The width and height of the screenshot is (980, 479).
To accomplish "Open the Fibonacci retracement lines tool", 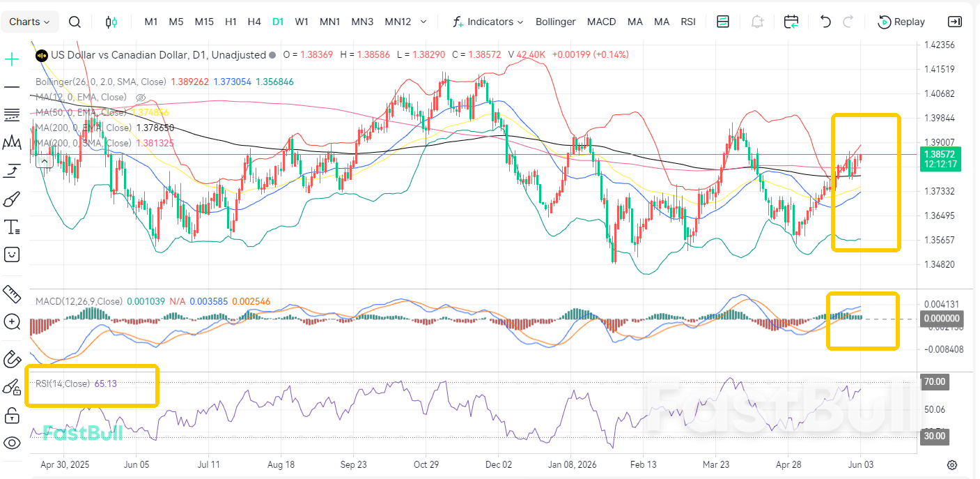I will coord(12,114).
